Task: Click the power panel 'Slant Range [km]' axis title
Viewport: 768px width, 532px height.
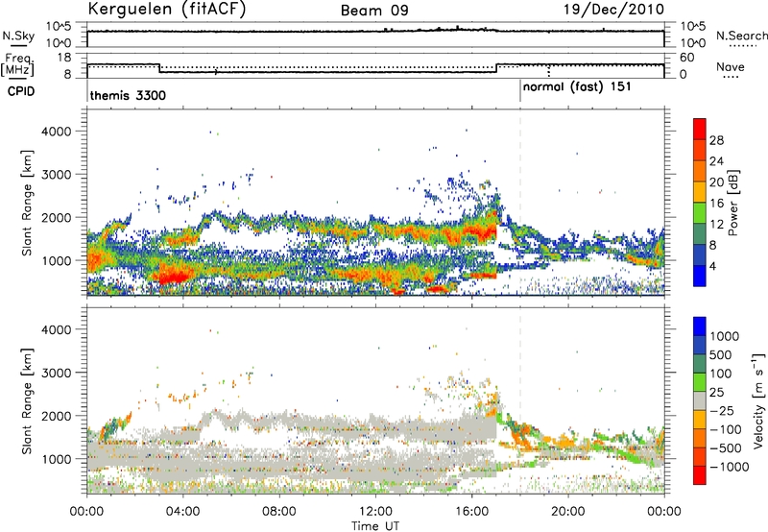Action: (x=27, y=203)
